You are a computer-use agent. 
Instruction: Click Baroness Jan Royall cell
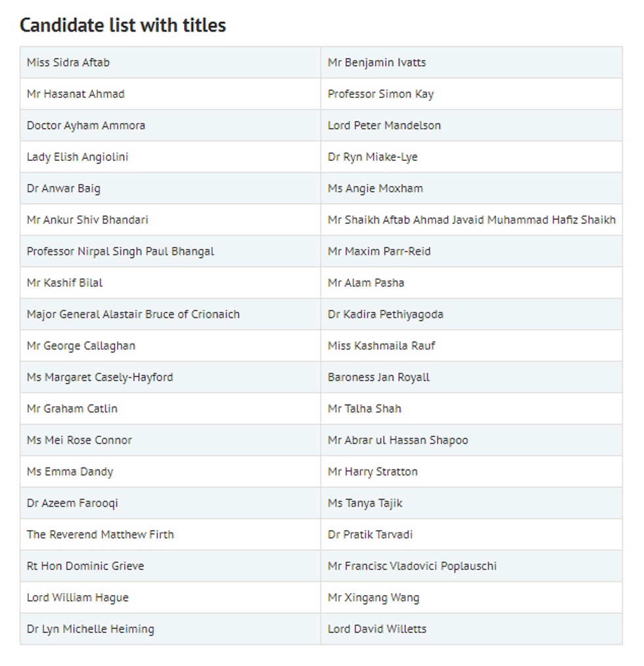tap(379, 378)
